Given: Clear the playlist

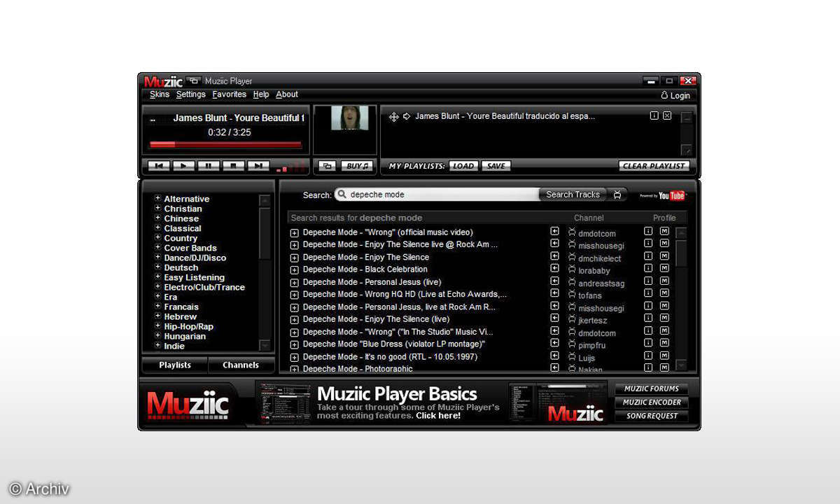Looking at the screenshot, I should [654, 166].
